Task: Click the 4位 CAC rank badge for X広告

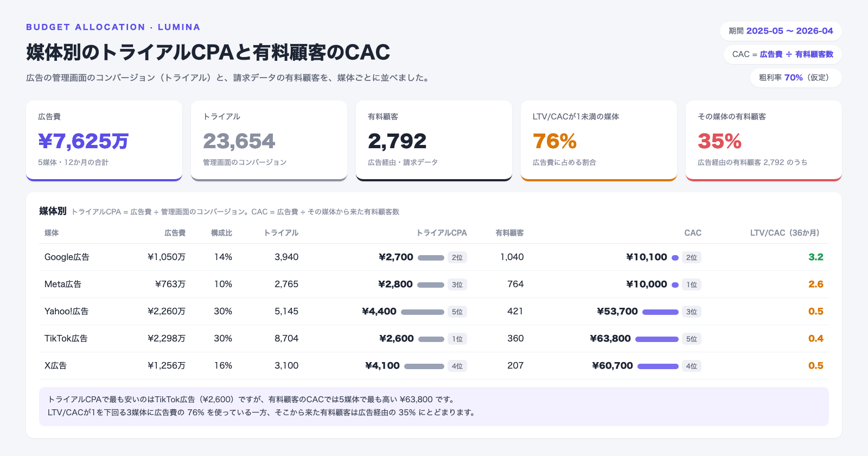Action: 692,366
